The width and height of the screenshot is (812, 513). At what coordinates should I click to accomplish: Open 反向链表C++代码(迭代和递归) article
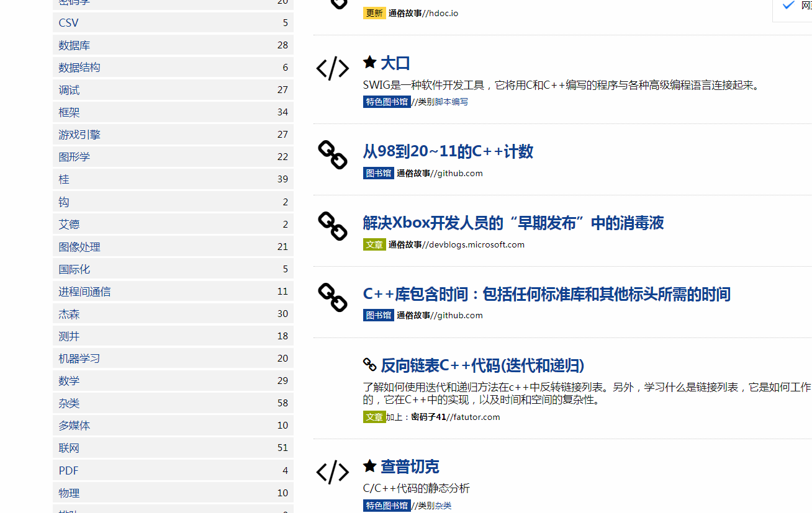tap(482, 365)
